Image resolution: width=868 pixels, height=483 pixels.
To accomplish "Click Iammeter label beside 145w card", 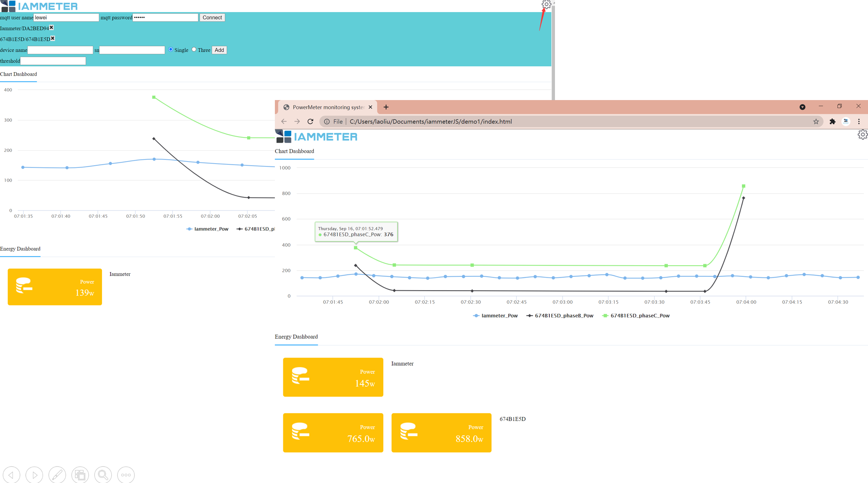I will (x=402, y=364).
